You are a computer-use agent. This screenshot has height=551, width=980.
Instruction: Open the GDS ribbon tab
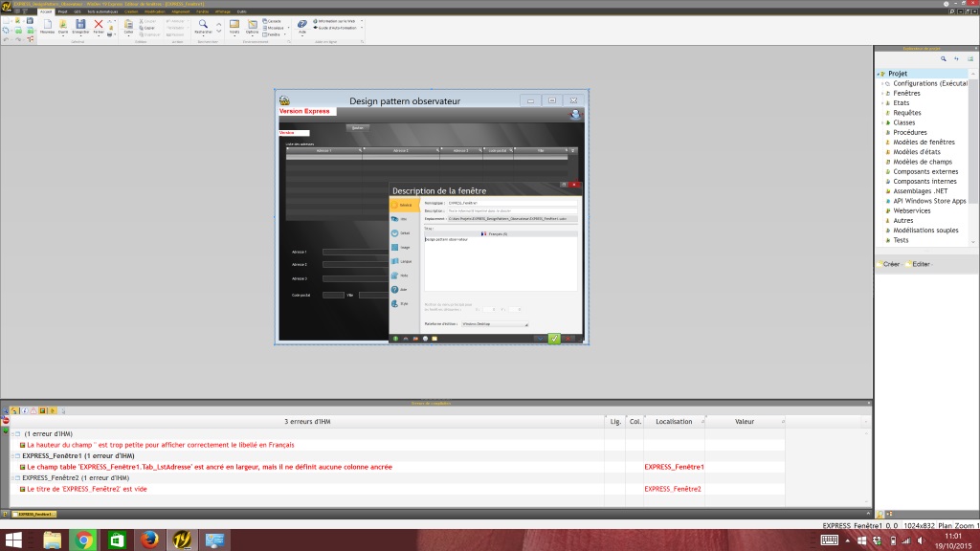pos(78,11)
